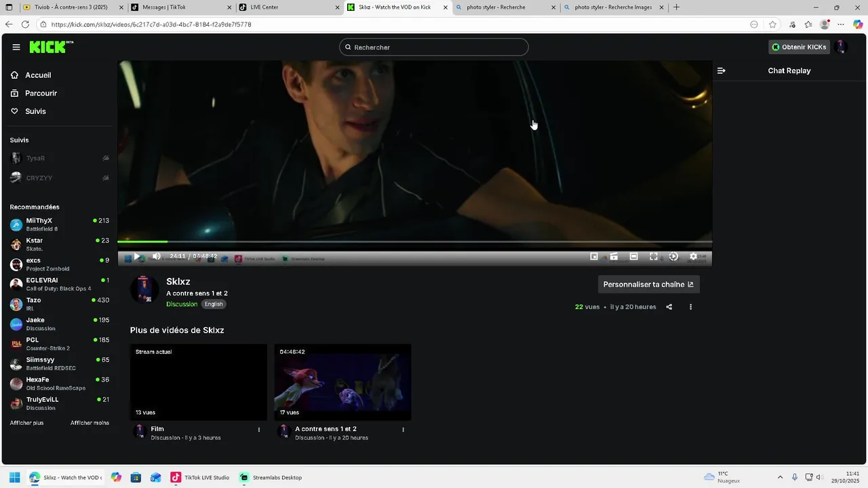Switch to photo styler - Recherche Images tab
868x488 pixels.
point(614,7)
